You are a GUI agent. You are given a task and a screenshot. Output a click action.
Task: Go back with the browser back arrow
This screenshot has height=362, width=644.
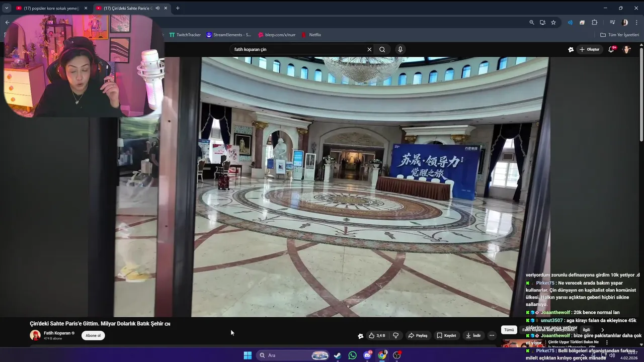7,22
